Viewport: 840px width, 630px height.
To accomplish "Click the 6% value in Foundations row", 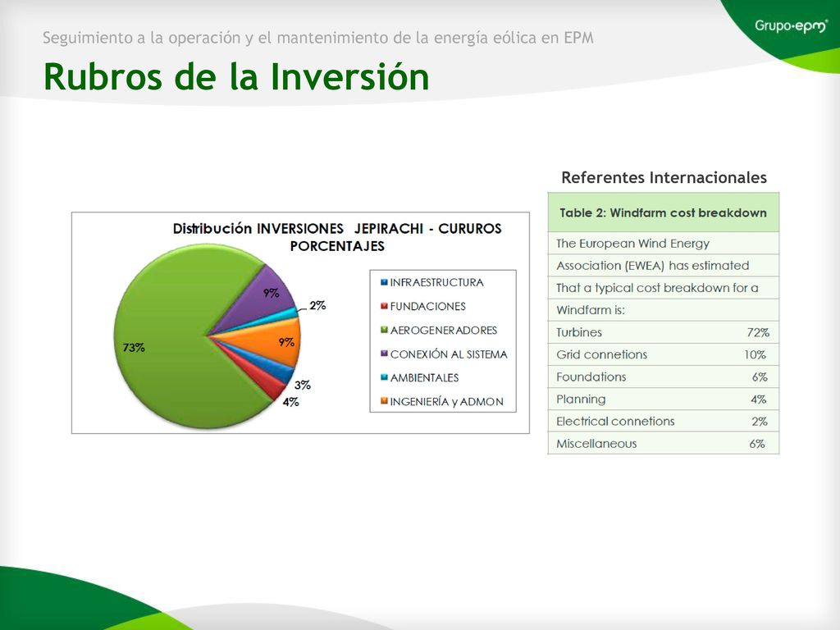I will click(x=760, y=377).
